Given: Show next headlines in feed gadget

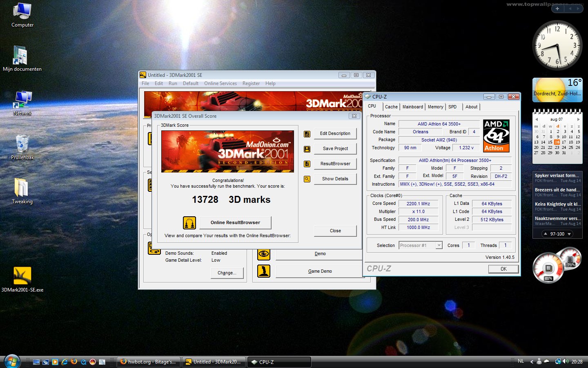Looking at the screenshot, I should coord(569,234).
